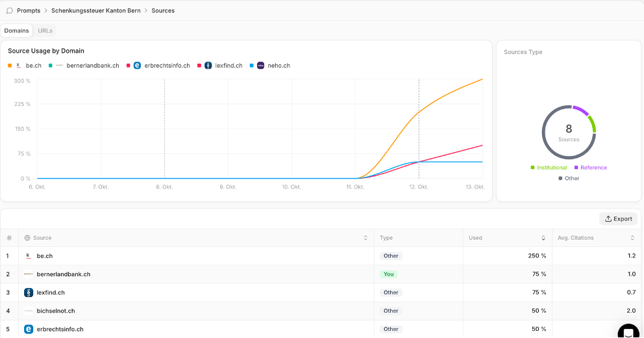Viewport: 644px width, 338px height.
Task: Toggle be.ch series in the chart legend
Action: (31, 66)
